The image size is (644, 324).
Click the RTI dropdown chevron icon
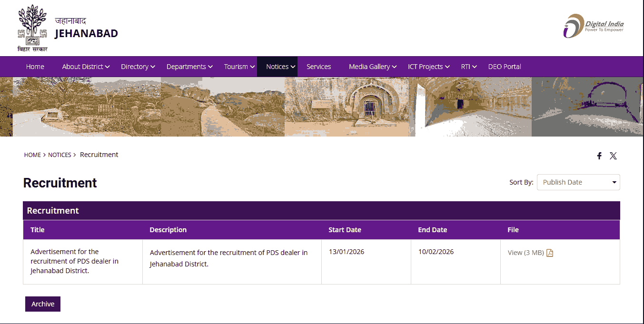pyautogui.click(x=474, y=67)
